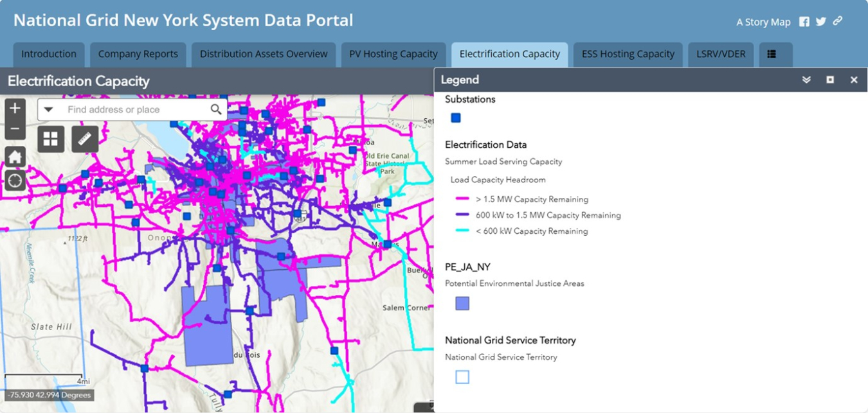868x413 pixels.
Task: Share story map on Facebook
Action: 804,22
